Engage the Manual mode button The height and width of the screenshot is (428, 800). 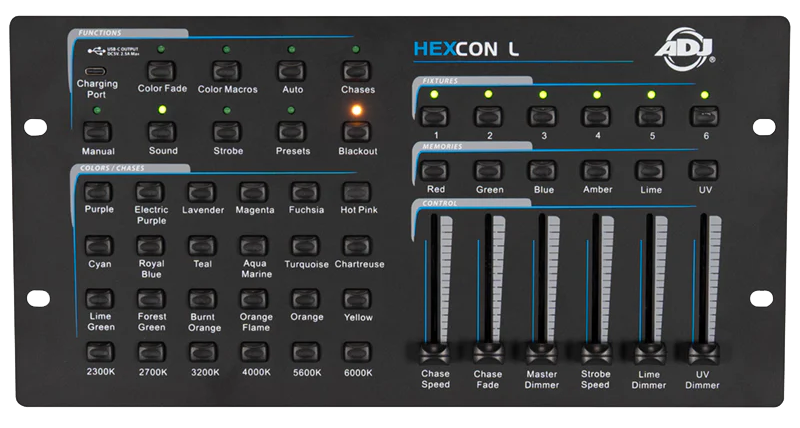[97, 132]
